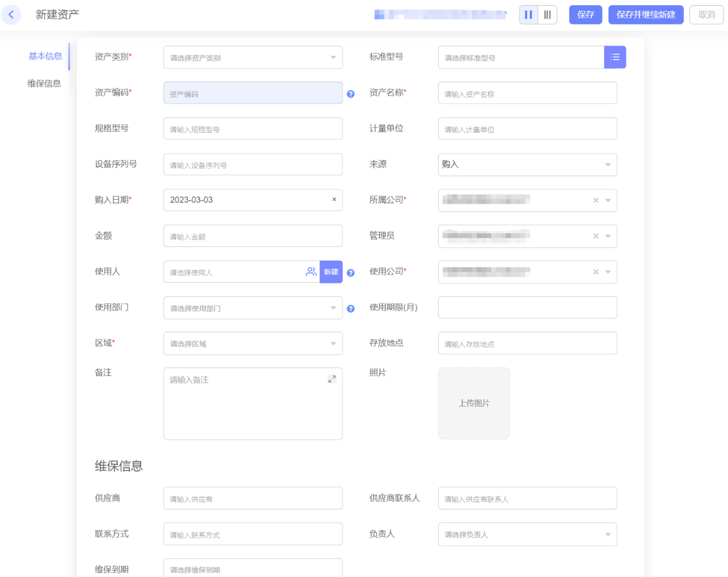This screenshot has height=577, width=728.
Task: Focus the 资产编码 input field
Action: (253, 93)
